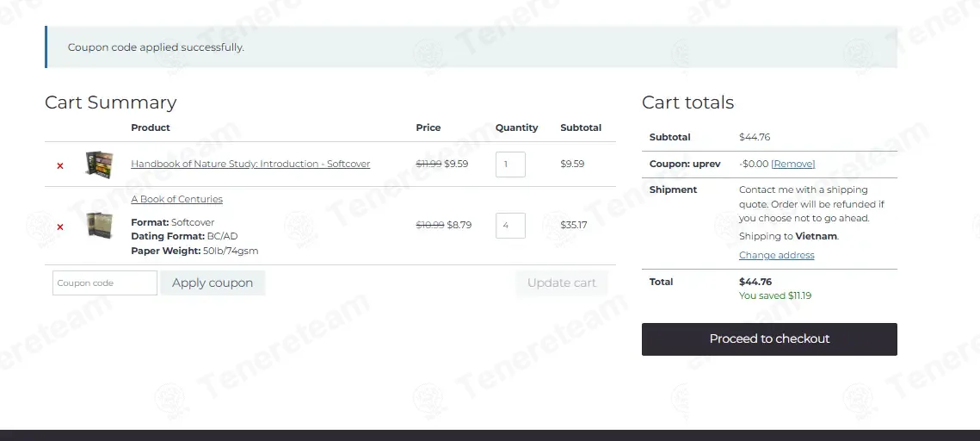Click the green You saved $11.19 text
This screenshot has height=441, width=980.
click(775, 295)
